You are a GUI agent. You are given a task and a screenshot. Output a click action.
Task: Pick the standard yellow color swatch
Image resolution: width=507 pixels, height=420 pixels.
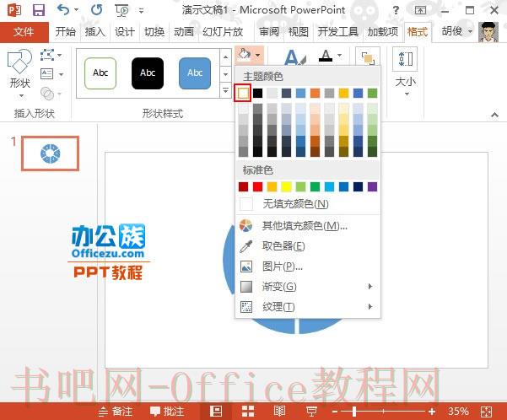(x=286, y=186)
